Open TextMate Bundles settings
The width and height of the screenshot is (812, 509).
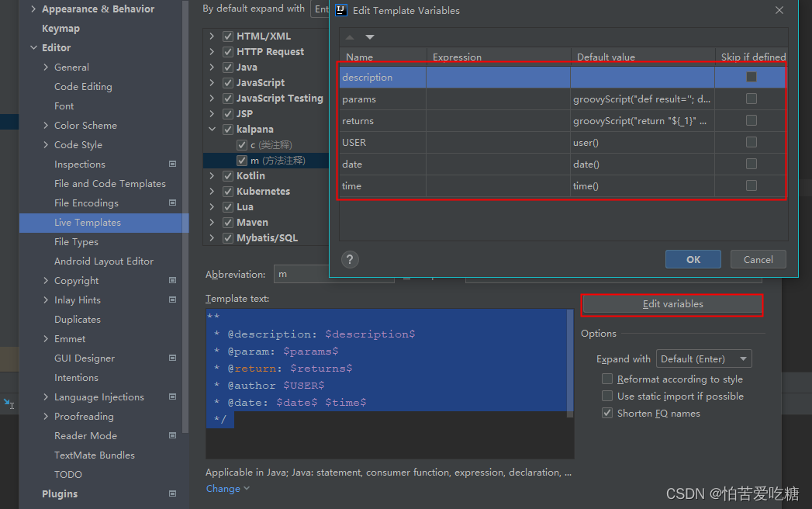(95, 455)
